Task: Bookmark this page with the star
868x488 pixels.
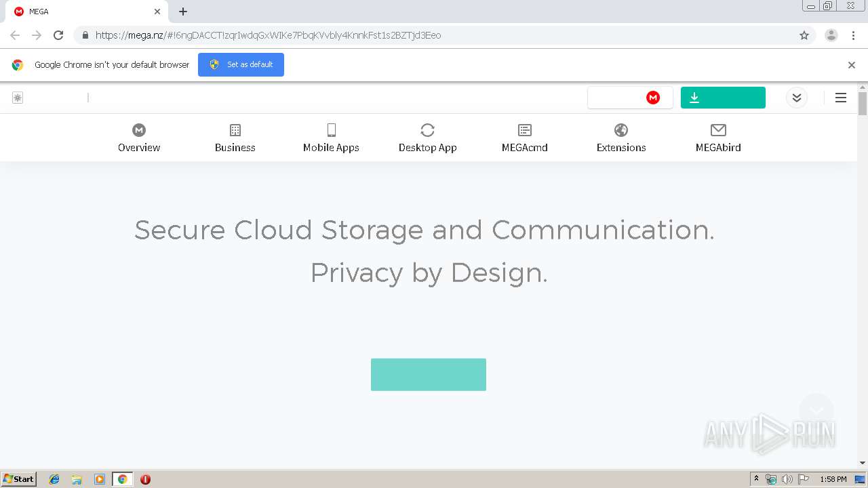Action: pos(804,35)
